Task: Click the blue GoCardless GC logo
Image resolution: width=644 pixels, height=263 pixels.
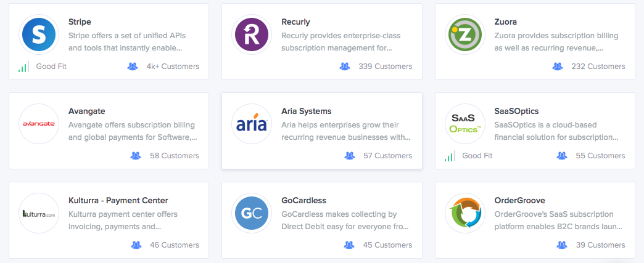Action: click(x=252, y=213)
